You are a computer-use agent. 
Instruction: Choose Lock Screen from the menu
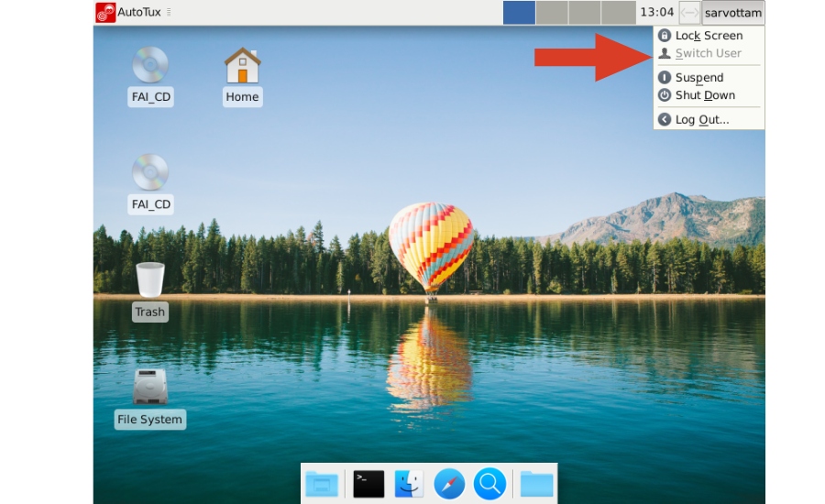[x=709, y=35]
